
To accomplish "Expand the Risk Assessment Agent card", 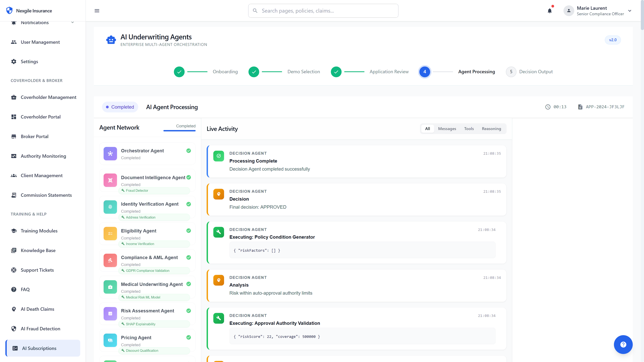I will [x=147, y=314].
